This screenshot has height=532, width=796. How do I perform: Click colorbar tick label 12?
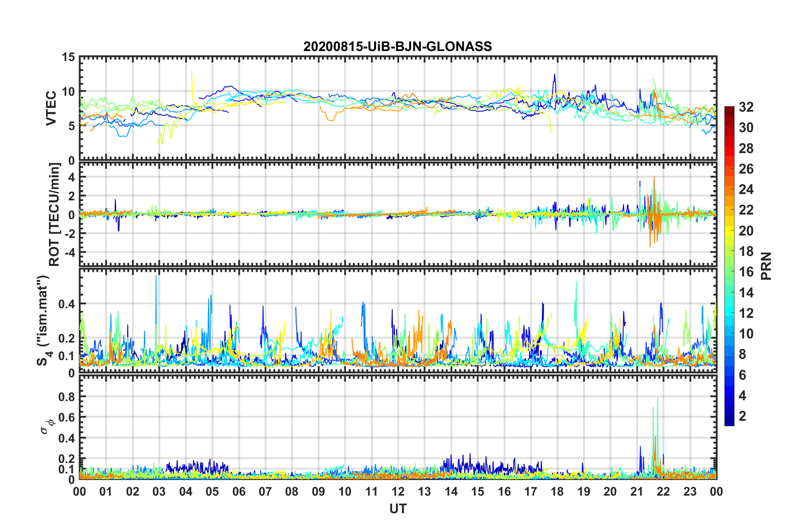(x=746, y=313)
